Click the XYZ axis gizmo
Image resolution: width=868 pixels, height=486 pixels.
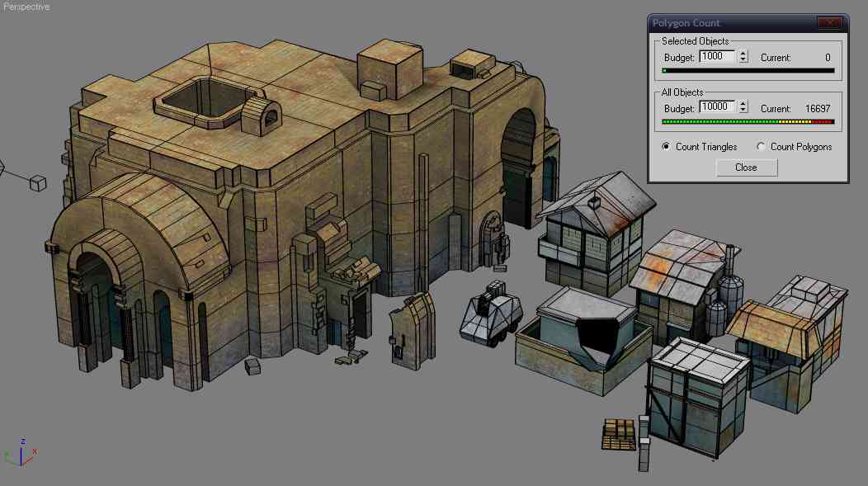pos(21,453)
